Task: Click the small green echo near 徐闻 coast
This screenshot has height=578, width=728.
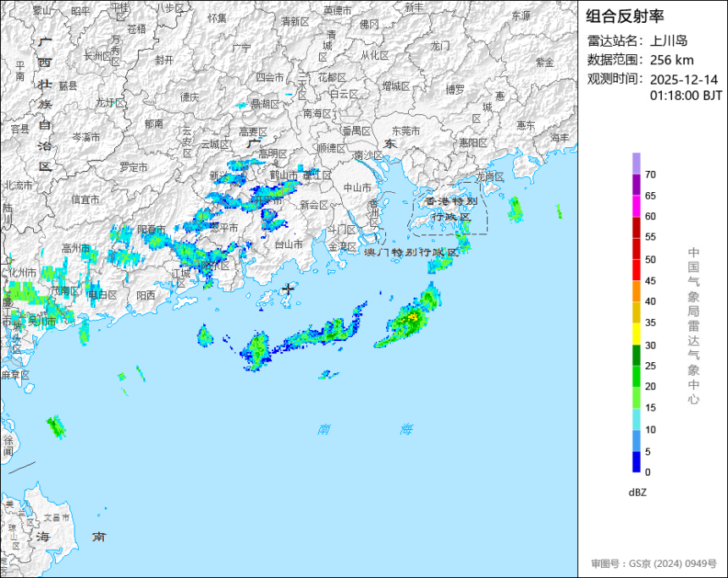Action: coord(56,427)
